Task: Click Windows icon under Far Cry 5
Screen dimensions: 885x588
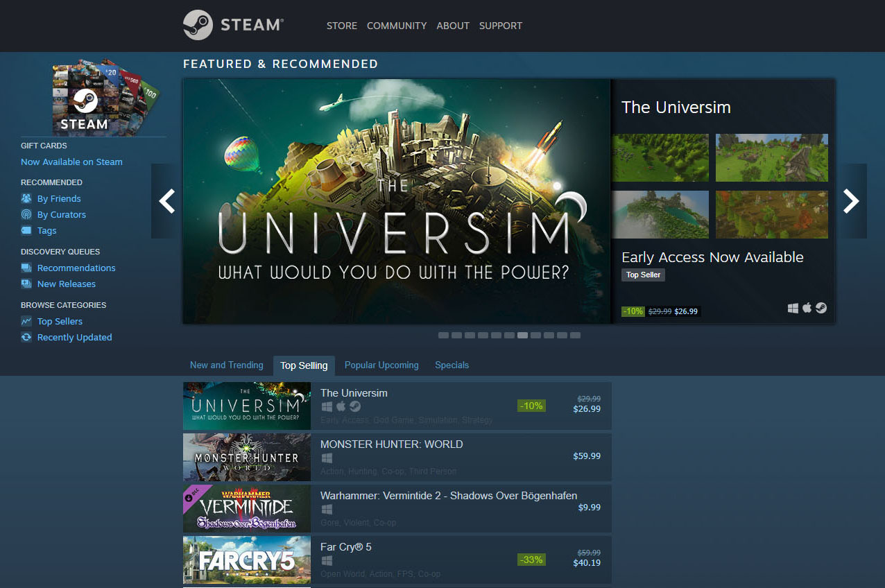Action: [327, 560]
